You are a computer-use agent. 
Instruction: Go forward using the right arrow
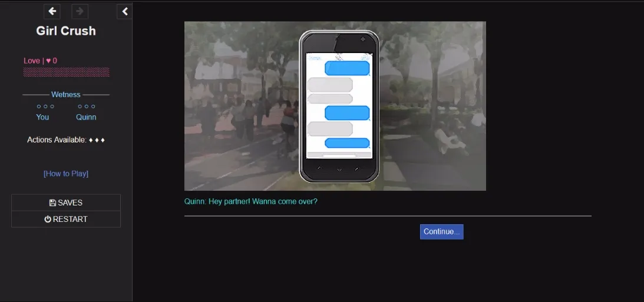(x=80, y=11)
